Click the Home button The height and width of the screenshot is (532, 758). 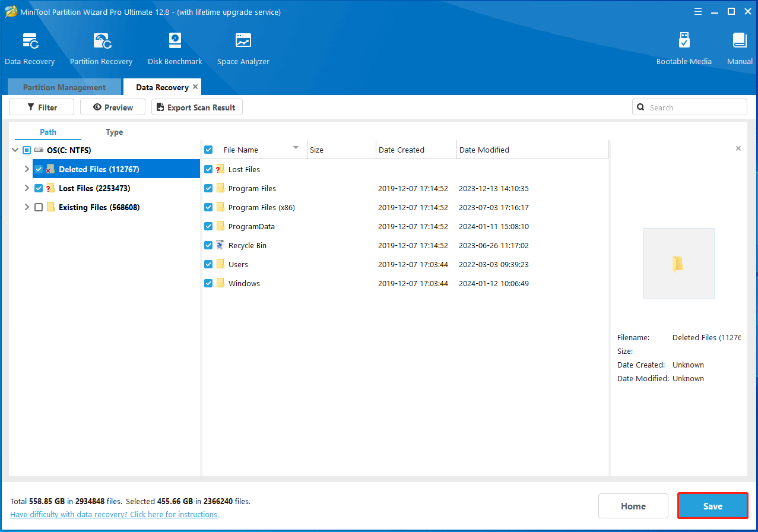[633, 506]
